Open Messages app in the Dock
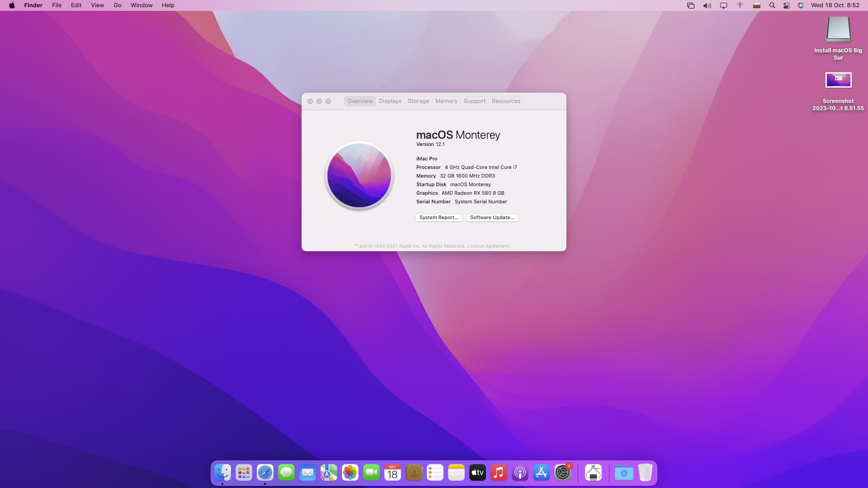 pyautogui.click(x=286, y=473)
